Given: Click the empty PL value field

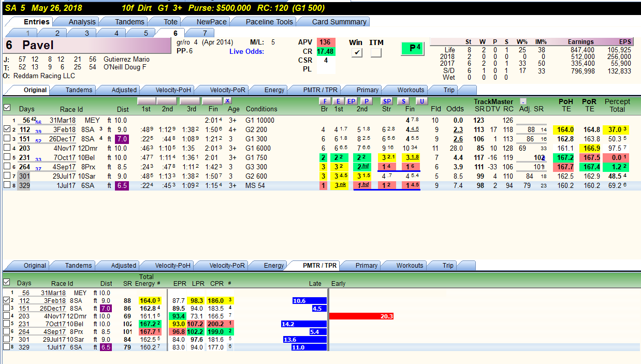Looking at the screenshot, I should [325, 69].
